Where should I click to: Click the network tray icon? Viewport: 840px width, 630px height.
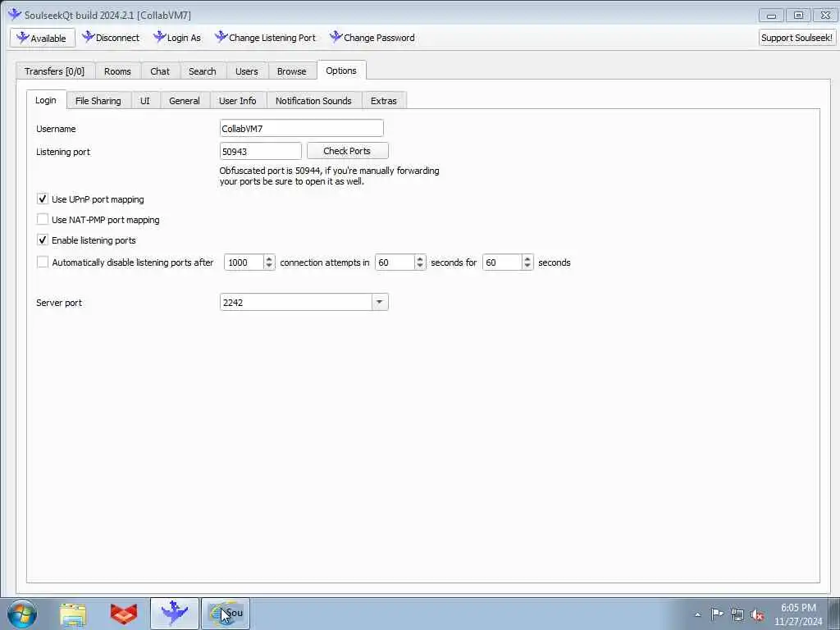pos(737,614)
